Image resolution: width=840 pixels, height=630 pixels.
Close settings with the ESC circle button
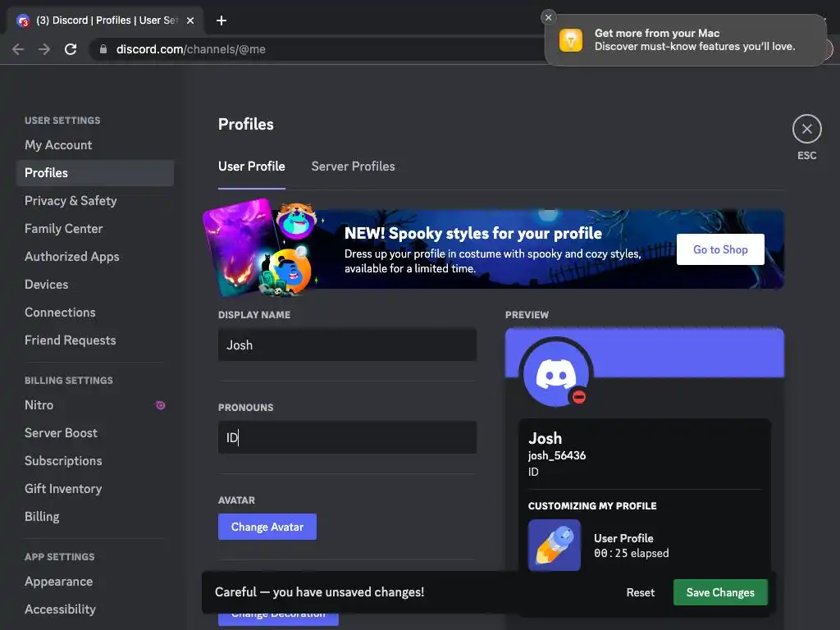pos(807,129)
